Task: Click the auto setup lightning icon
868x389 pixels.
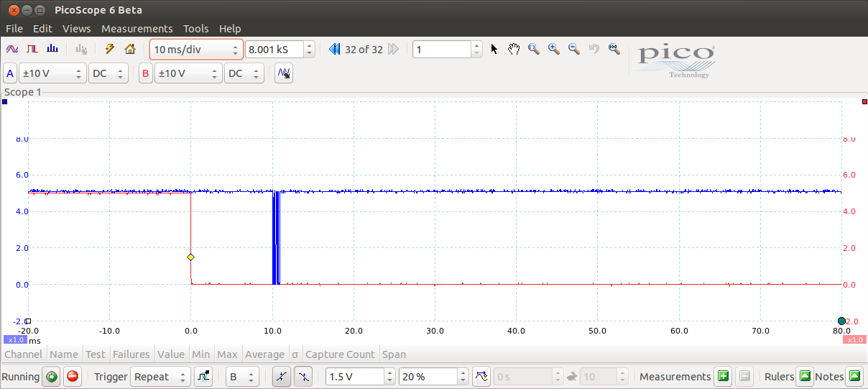Action: [x=109, y=49]
